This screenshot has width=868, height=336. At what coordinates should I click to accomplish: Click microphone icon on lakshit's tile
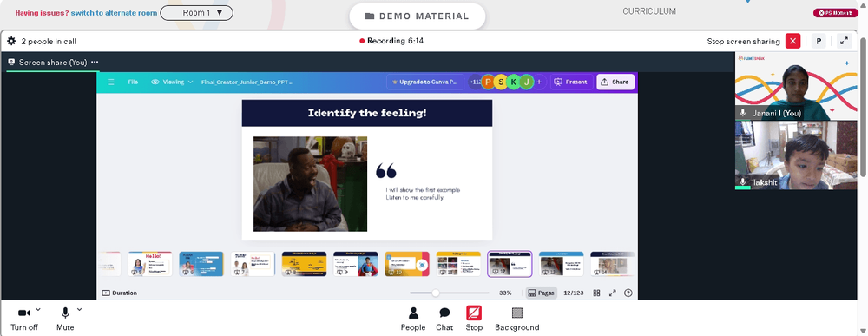[x=743, y=182]
